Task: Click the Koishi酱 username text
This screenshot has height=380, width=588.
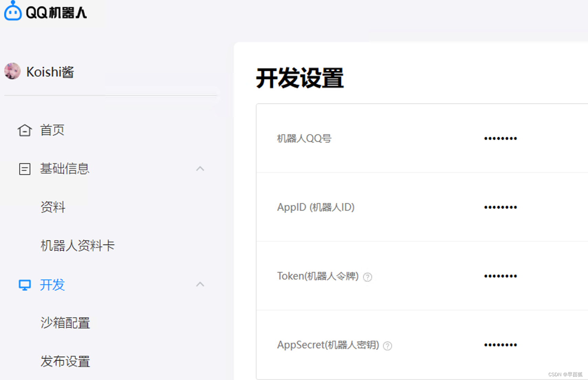Action: click(x=50, y=72)
